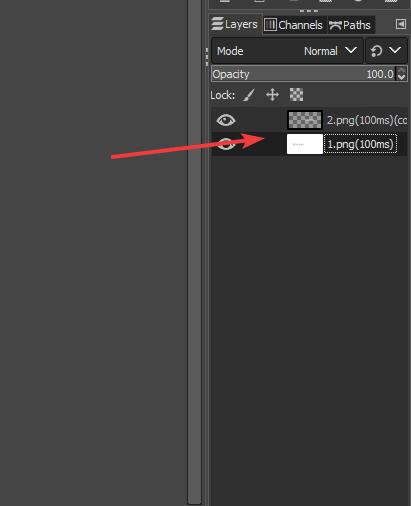Increase opacity with the up arrow

tap(402, 70)
